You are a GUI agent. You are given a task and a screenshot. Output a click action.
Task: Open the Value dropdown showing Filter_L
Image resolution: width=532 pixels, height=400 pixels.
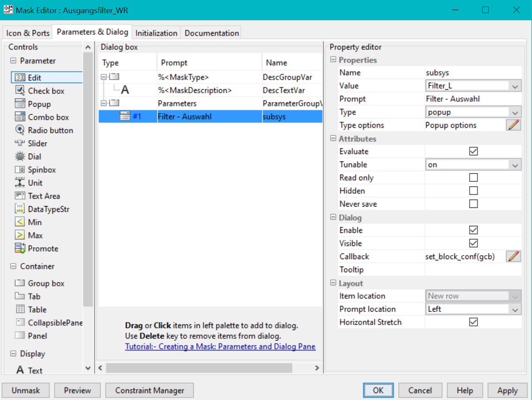(x=473, y=86)
